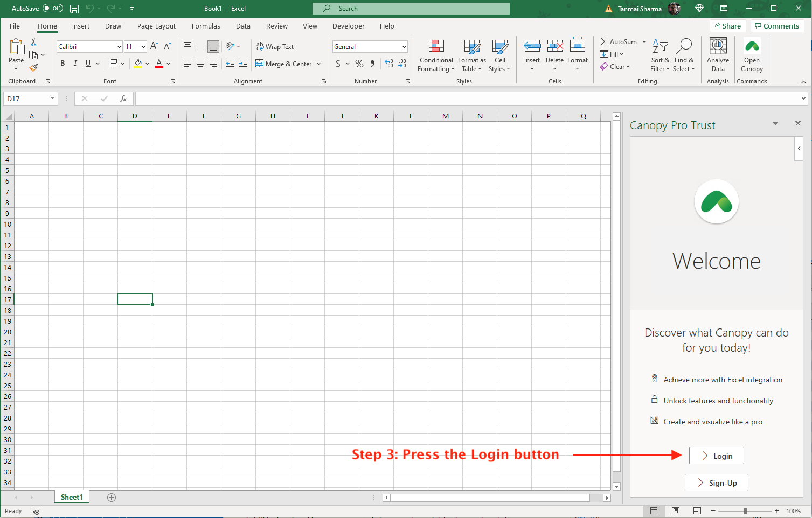The width and height of the screenshot is (812, 518).
Task: Toggle Bold formatting
Action: (63, 64)
